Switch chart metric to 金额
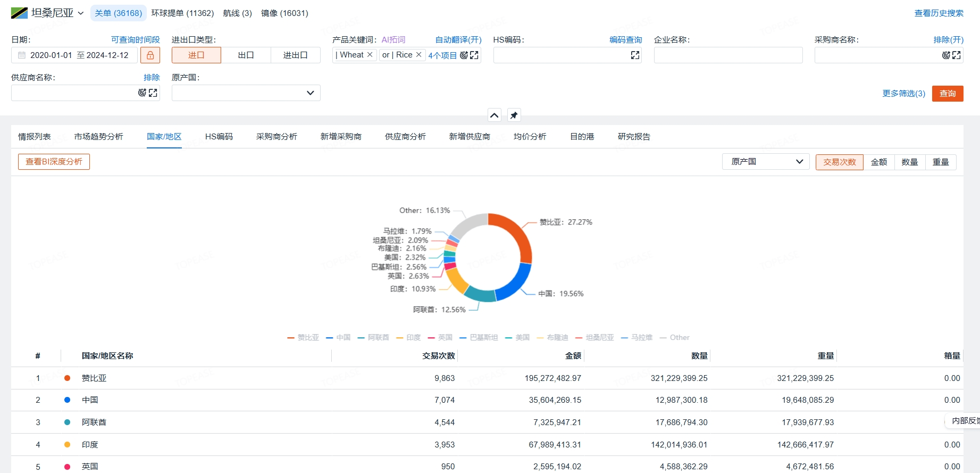 coord(878,162)
